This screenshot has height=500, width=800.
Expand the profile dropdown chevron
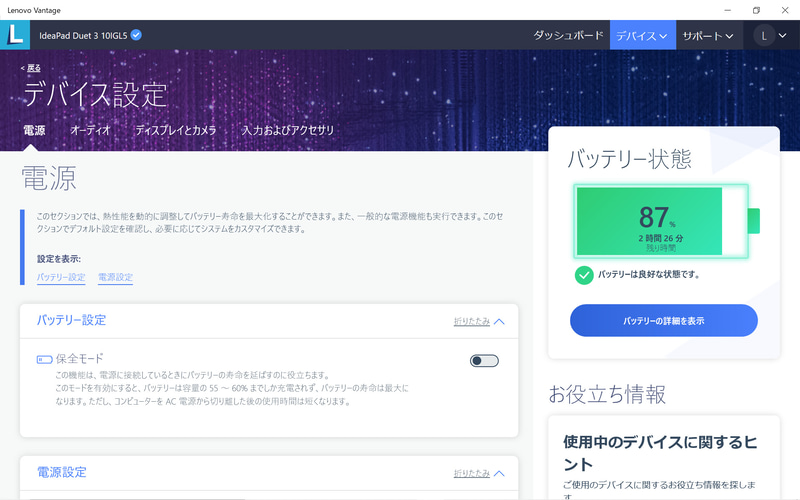point(782,36)
